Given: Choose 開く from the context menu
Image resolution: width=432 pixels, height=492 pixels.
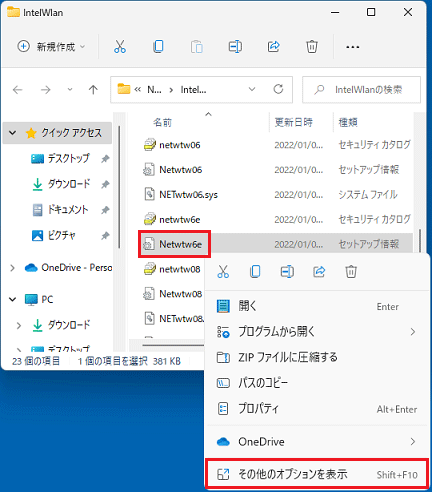Looking at the screenshot, I should [316, 306].
